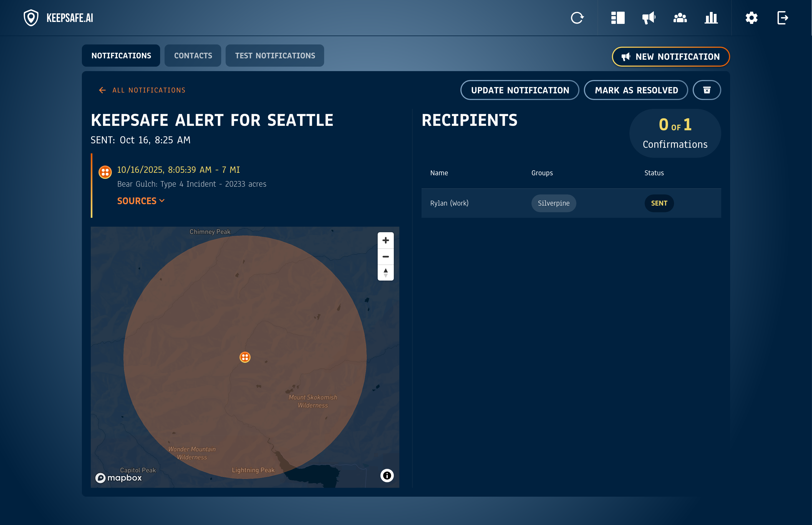This screenshot has width=812, height=525.
Task: Click the incident marker on the map
Action: coord(245,357)
